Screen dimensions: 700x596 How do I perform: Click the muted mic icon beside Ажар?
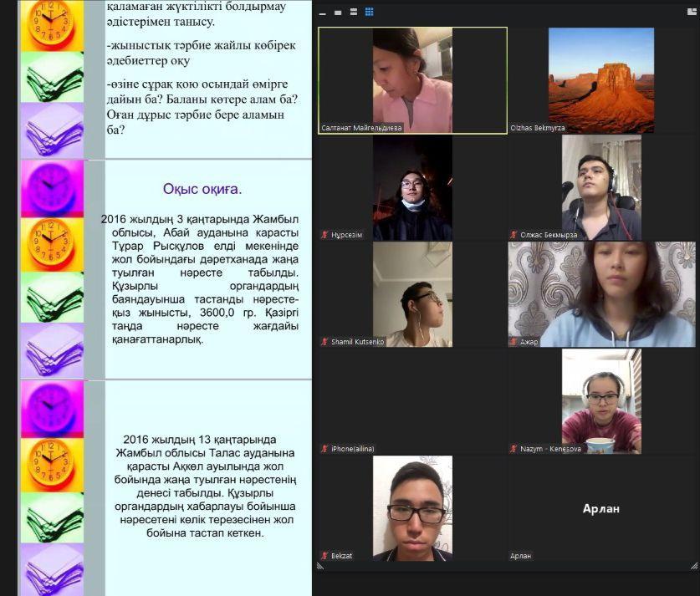(x=514, y=342)
